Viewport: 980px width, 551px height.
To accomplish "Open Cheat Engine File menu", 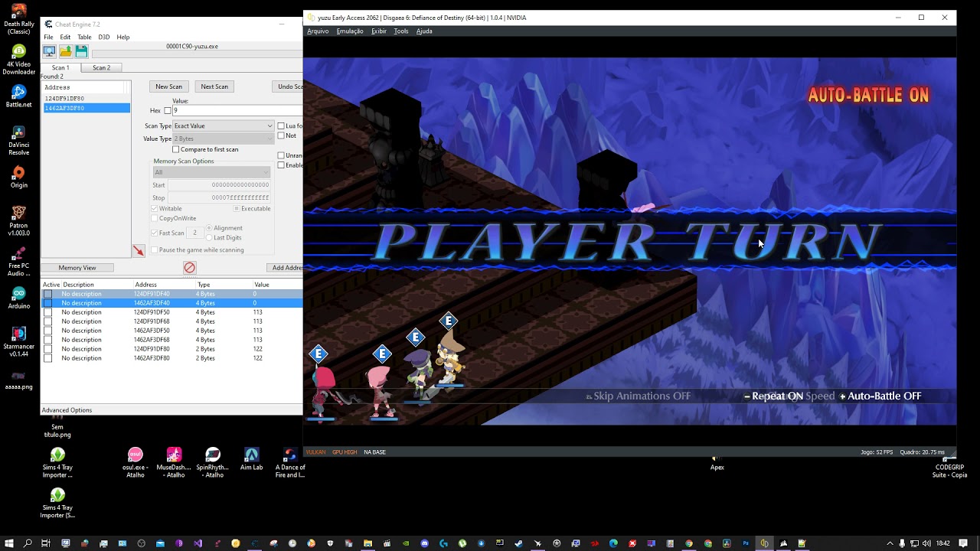I will tap(48, 37).
